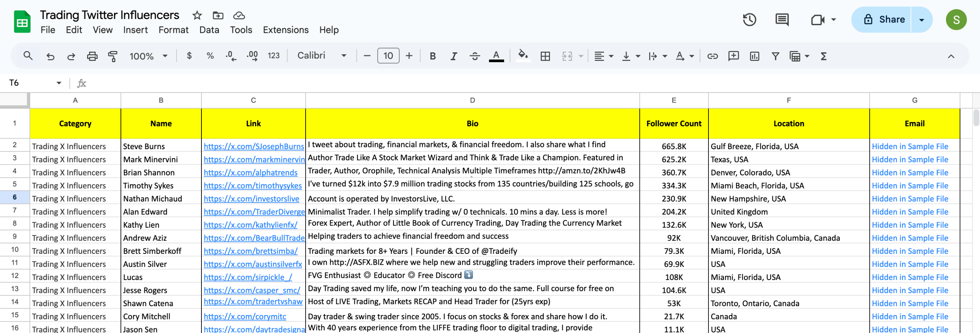This screenshot has width=980, height=333.
Task: Open the account avatar S
Action: 956,20
